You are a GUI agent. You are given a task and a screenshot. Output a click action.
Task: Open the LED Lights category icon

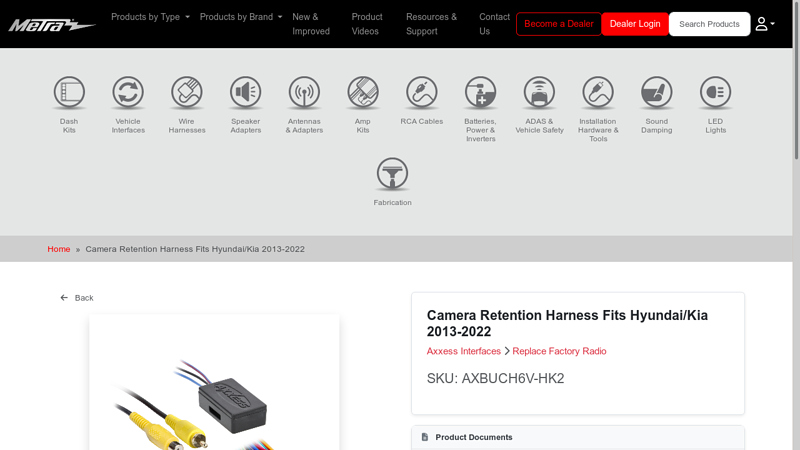click(x=715, y=92)
